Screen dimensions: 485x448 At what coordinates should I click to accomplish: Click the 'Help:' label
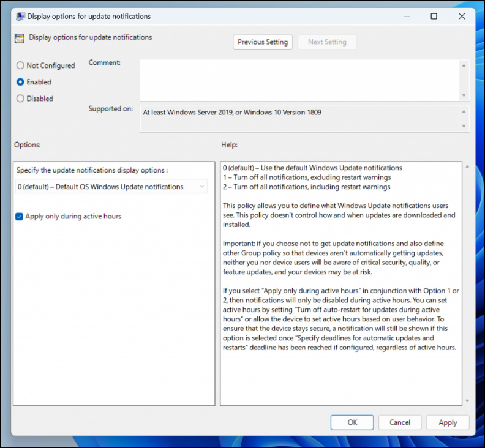(x=229, y=144)
